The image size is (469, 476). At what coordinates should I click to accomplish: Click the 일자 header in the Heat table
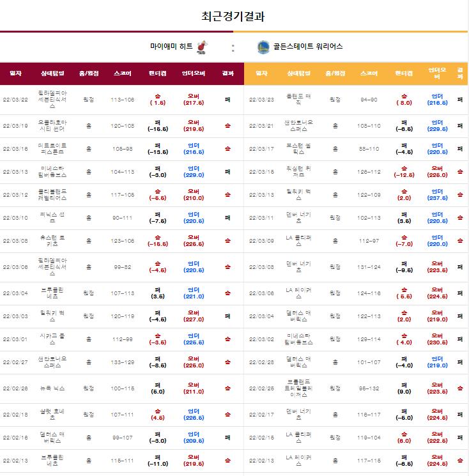15,73
